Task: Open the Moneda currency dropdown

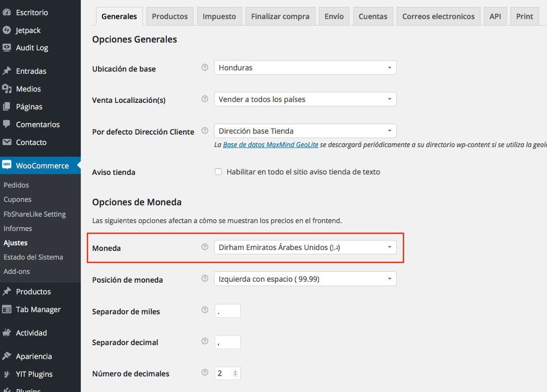Action: point(305,247)
